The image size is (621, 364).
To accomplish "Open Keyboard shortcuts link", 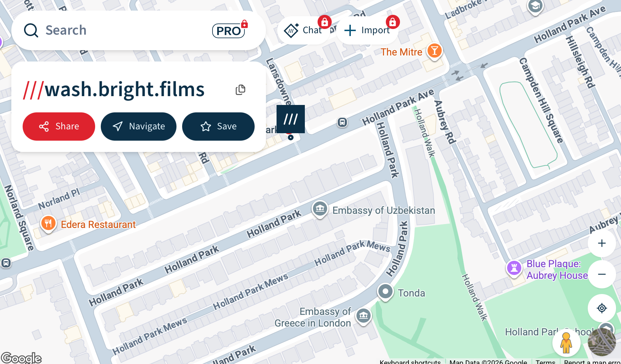I will [x=410, y=362].
